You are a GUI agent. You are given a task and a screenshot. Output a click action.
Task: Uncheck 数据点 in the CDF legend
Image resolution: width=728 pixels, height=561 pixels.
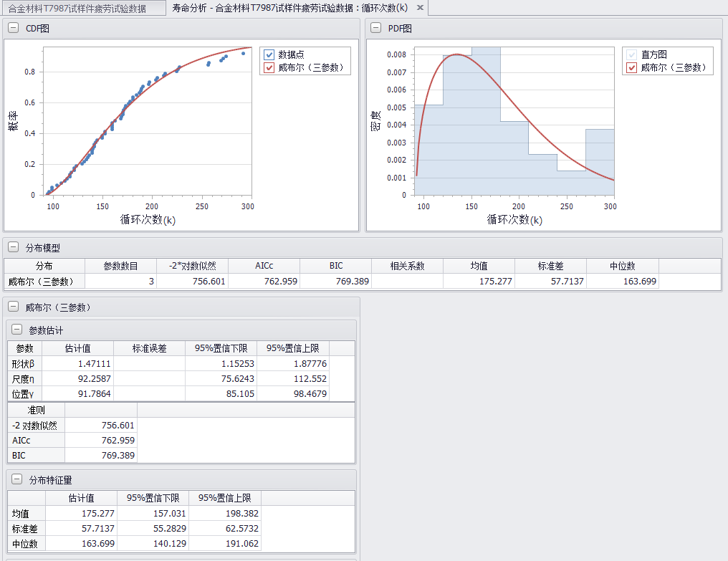tap(269, 54)
